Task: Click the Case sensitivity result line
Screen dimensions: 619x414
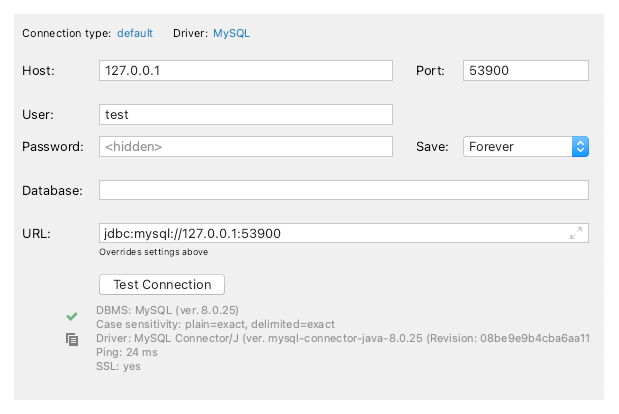Action: (x=215, y=324)
